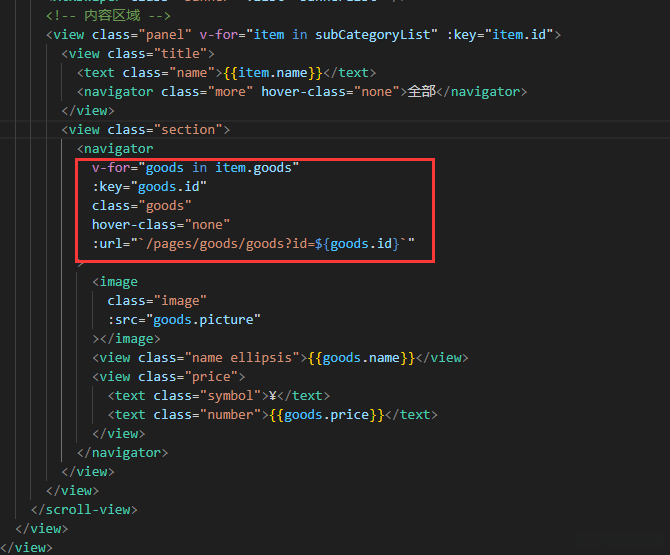Click the ></image> closing tag line
This screenshot has height=555, width=670.
[x=126, y=339]
